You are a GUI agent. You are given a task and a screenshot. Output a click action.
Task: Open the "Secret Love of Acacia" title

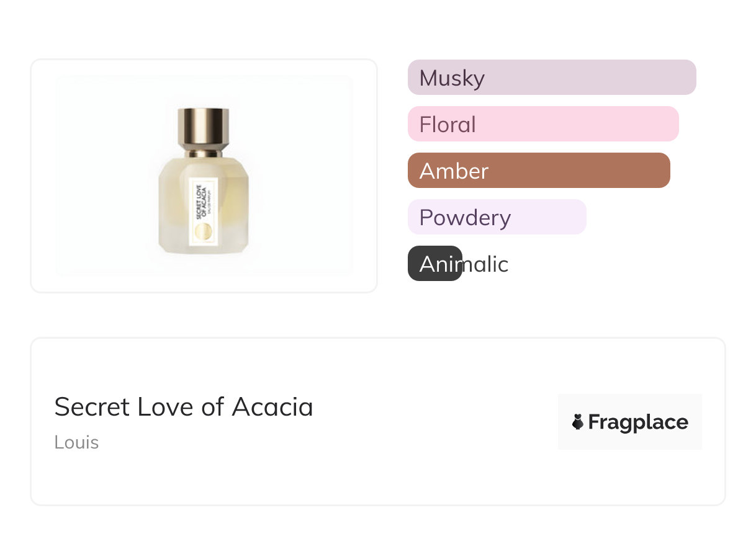click(184, 407)
